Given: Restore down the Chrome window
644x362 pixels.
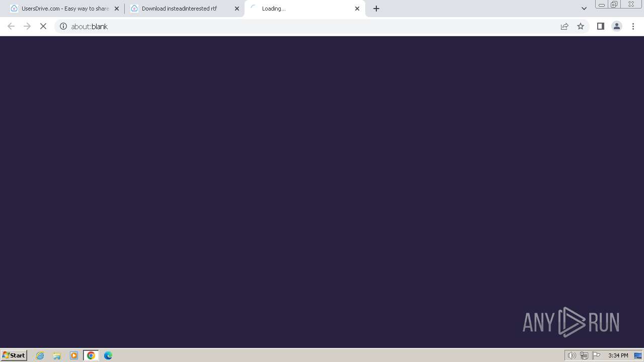Looking at the screenshot, I should (x=614, y=5).
